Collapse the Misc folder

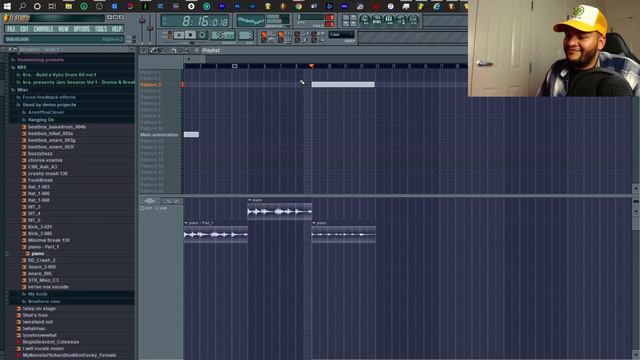coord(22,90)
